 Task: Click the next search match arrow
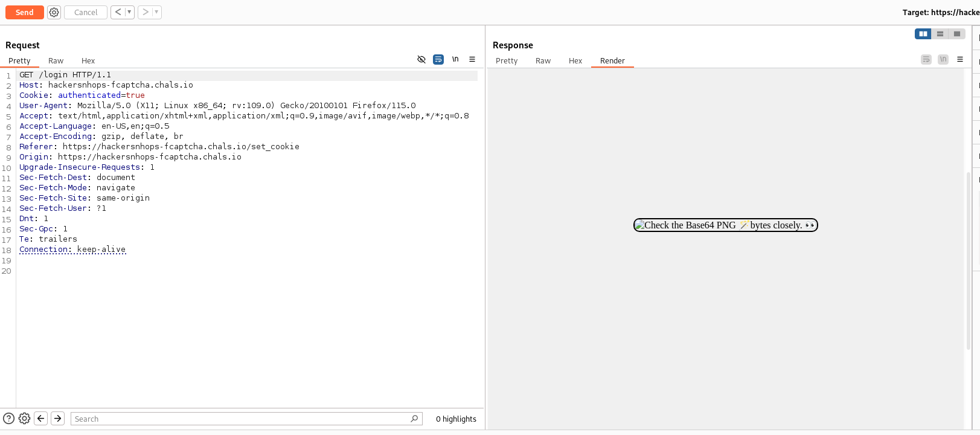pyautogui.click(x=58, y=418)
